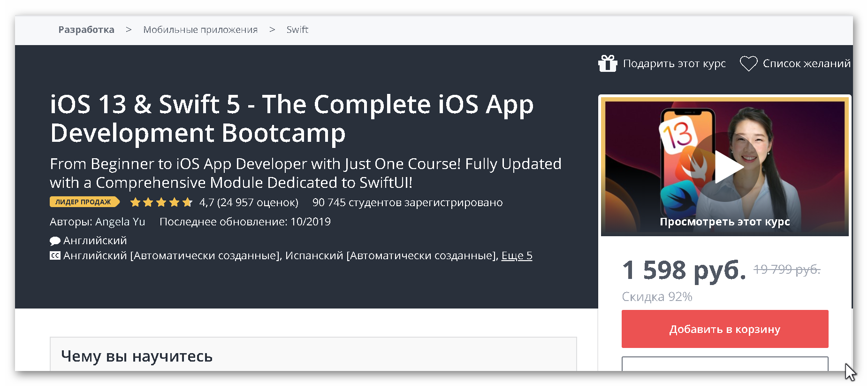Click the gift box icon
The height and width of the screenshot is (386, 868).
point(608,63)
